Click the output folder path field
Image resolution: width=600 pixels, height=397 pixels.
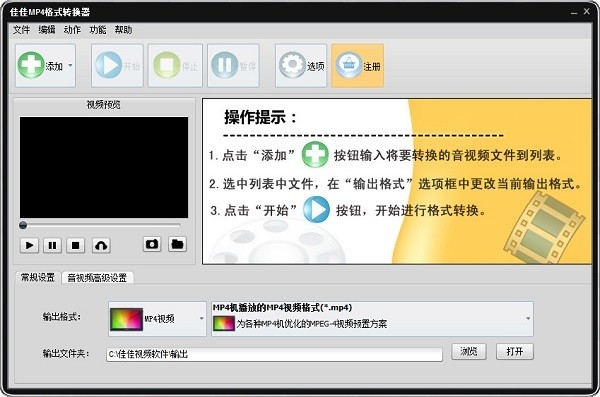(x=274, y=354)
